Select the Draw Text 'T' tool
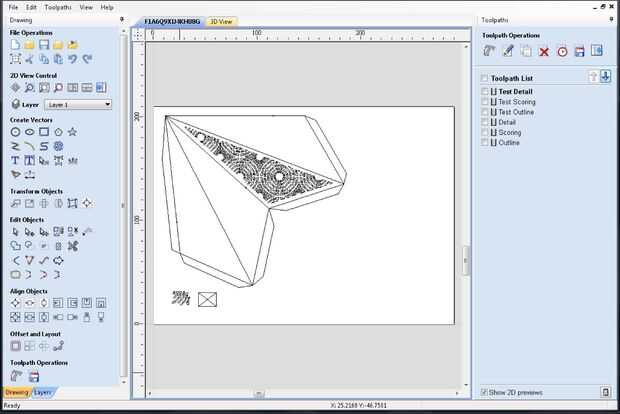The width and height of the screenshot is (620, 414). [15, 161]
